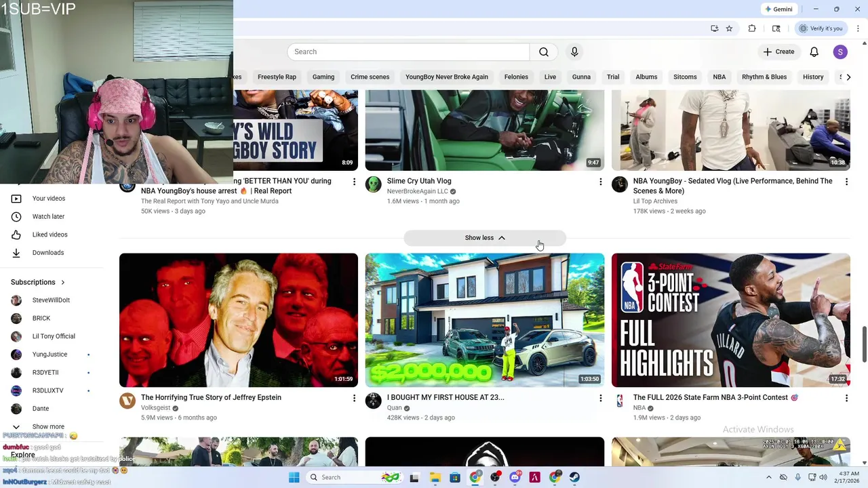Screen dimensions: 868x488
Task: Open the R3DYETII subscription channel
Action: point(45,372)
